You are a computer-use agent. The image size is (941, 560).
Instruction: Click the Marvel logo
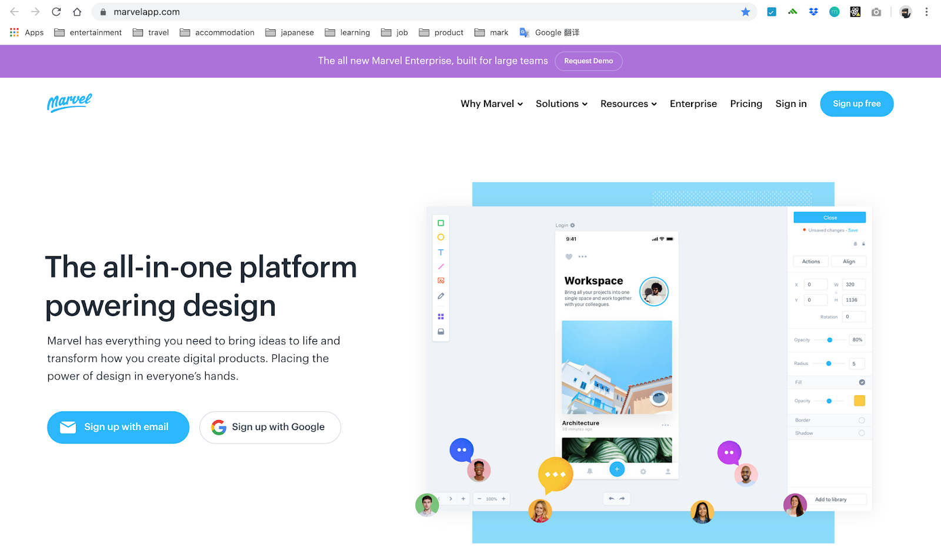(x=69, y=103)
